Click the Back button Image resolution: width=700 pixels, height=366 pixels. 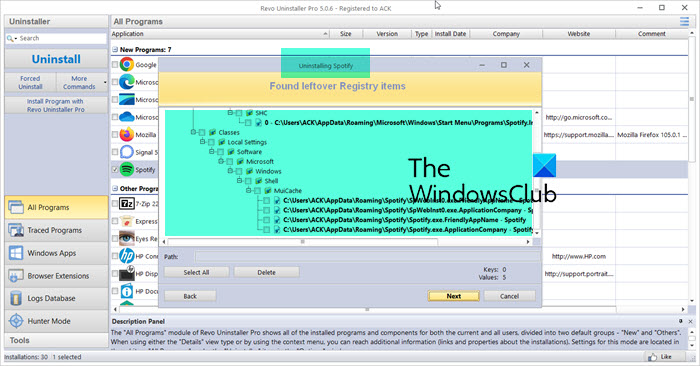190,296
